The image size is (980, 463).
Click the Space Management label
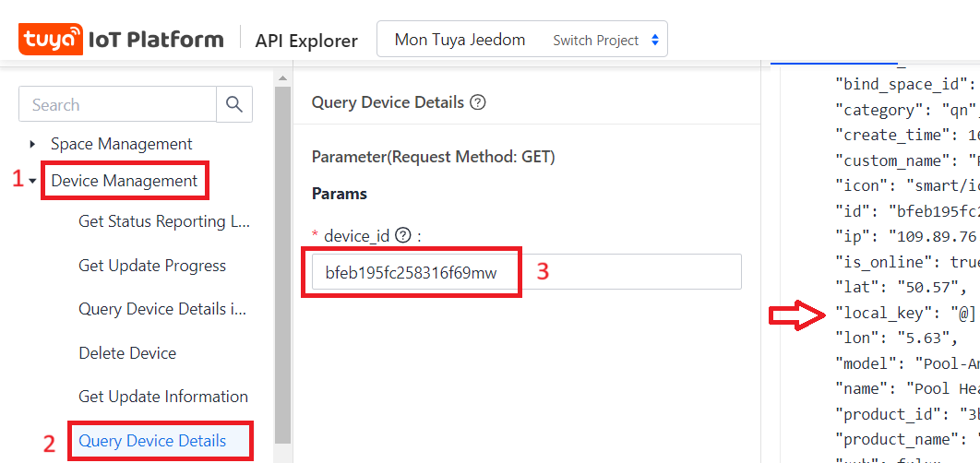point(122,144)
